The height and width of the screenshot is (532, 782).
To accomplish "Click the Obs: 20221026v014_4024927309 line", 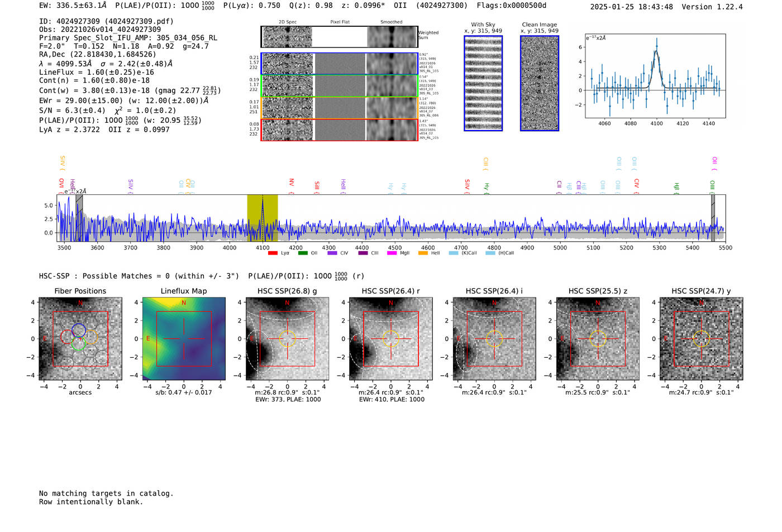I will click(x=100, y=29).
